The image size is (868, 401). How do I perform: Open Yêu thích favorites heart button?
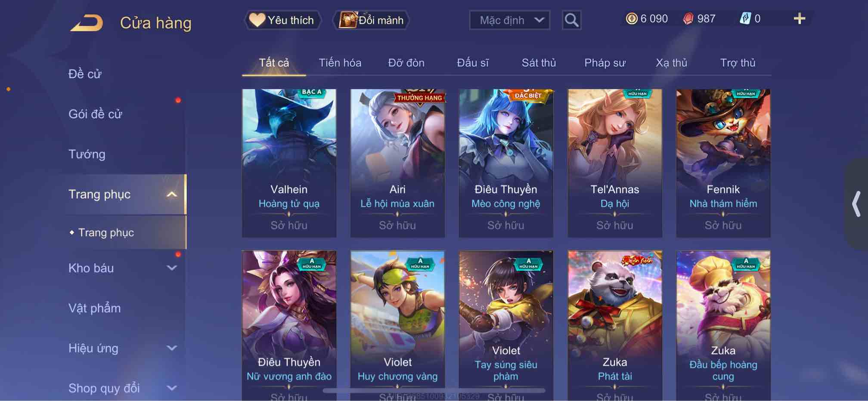click(282, 20)
